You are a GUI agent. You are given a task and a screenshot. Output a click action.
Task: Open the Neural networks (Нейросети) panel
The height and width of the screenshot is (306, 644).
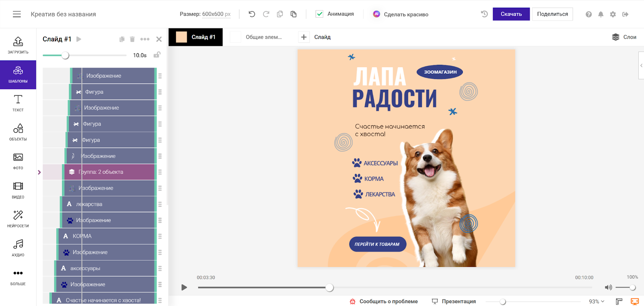pyautogui.click(x=18, y=219)
